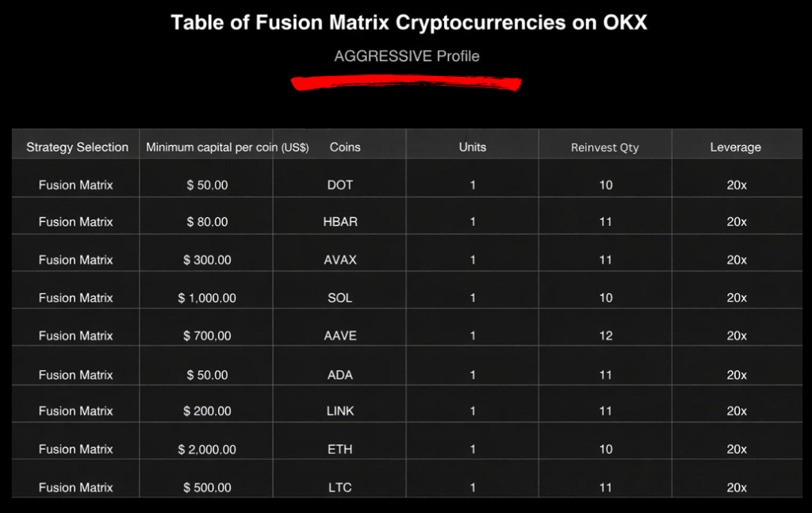Viewport: 812px width, 513px height.
Task: Select the $ 1,000.00 minimum capital cell
Action: click(x=207, y=298)
